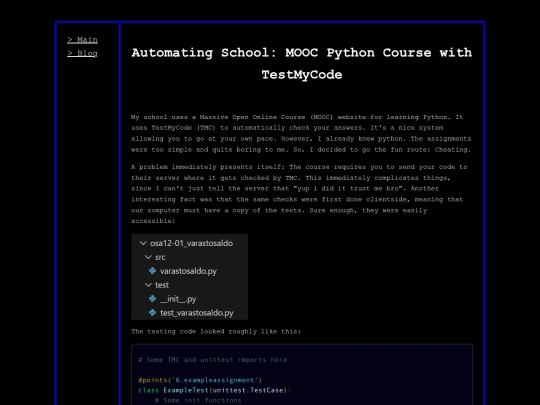This screenshot has width=540, height=405.
Task: Select the test_varastosaldo.py file name
Action: (x=197, y=313)
